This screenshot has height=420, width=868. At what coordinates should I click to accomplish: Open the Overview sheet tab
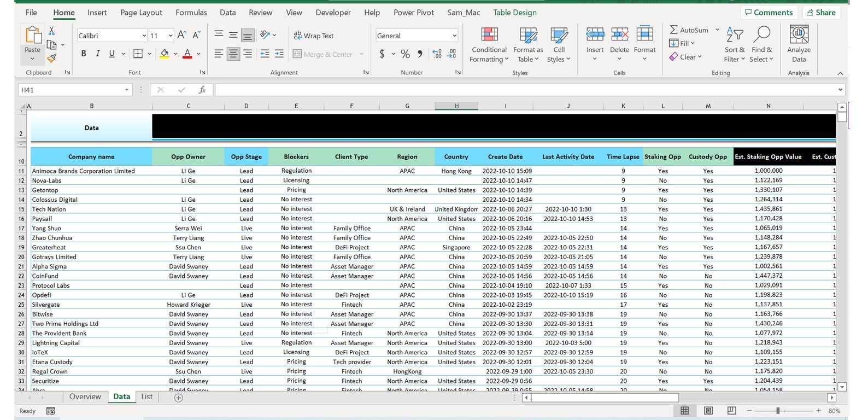(85, 397)
